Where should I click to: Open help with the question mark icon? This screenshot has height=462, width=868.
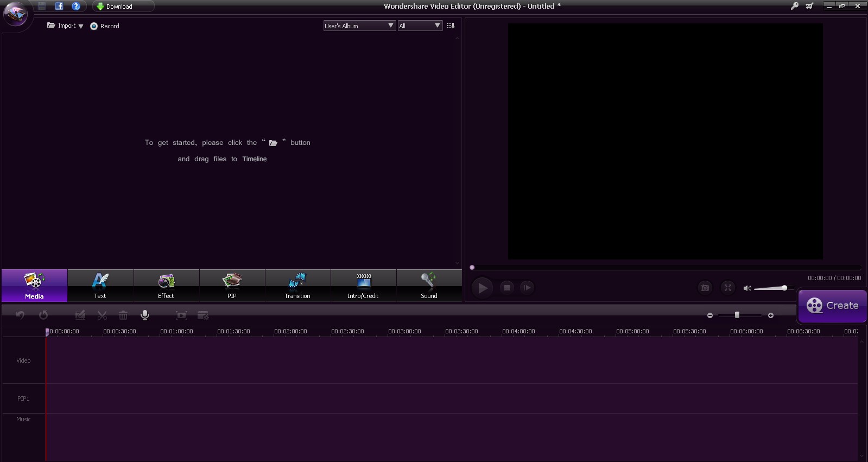(76, 6)
